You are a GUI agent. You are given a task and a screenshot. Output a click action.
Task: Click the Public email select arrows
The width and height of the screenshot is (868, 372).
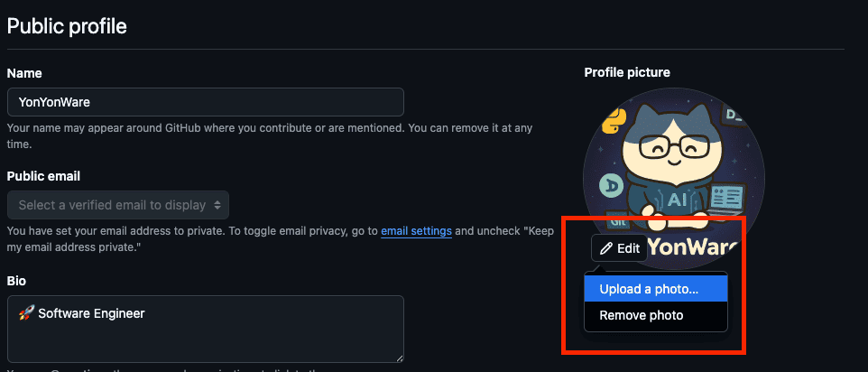click(x=216, y=205)
